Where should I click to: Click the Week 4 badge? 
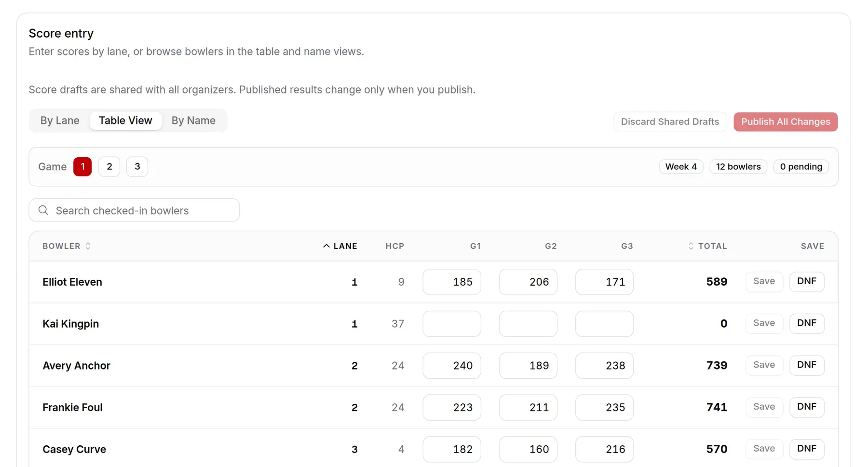681,166
